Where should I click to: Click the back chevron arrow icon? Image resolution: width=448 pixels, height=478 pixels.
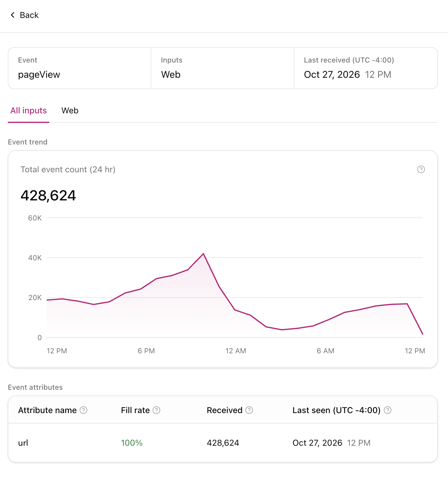click(13, 15)
